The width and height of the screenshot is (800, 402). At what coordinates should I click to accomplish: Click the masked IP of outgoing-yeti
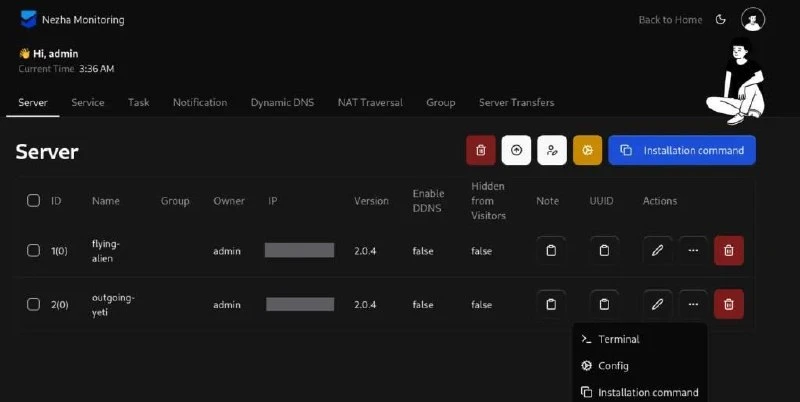pyautogui.click(x=300, y=304)
